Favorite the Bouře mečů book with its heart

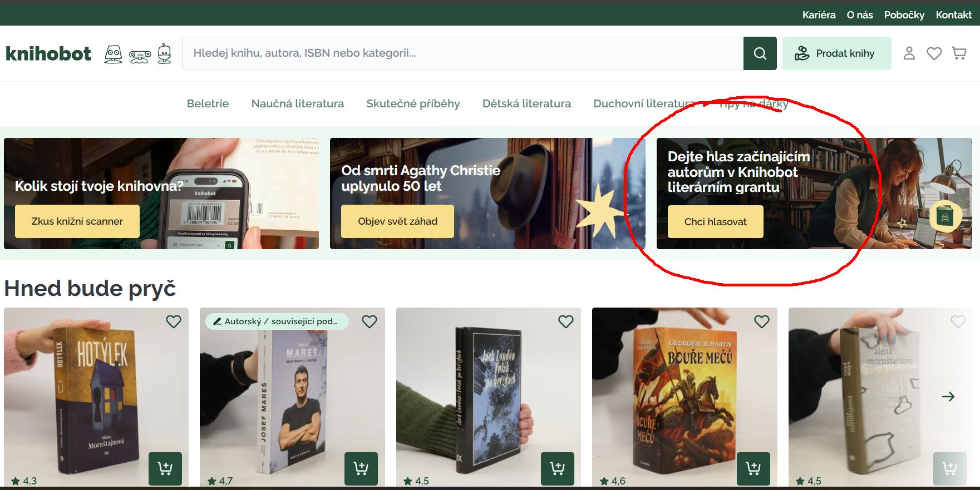[x=762, y=321]
